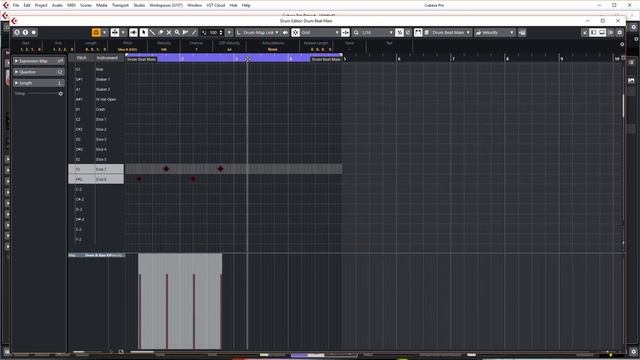Click the ruler at bar 9

pos(562,59)
